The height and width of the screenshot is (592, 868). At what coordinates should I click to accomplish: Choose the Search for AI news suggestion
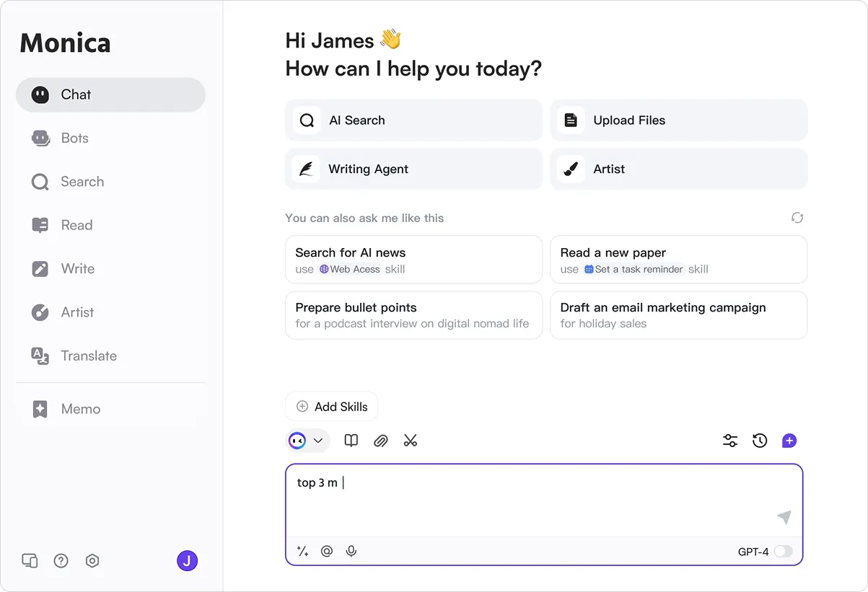pos(413,260)
